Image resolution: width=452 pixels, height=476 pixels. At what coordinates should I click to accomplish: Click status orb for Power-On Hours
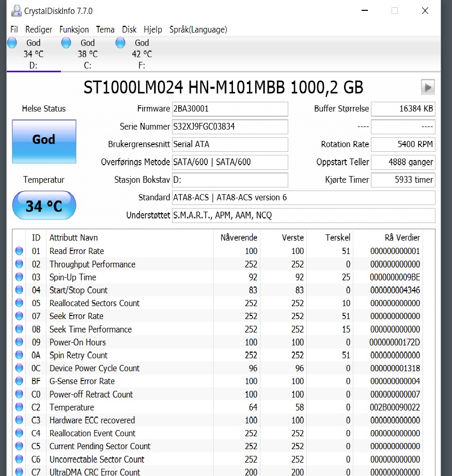tap(19, 342)
